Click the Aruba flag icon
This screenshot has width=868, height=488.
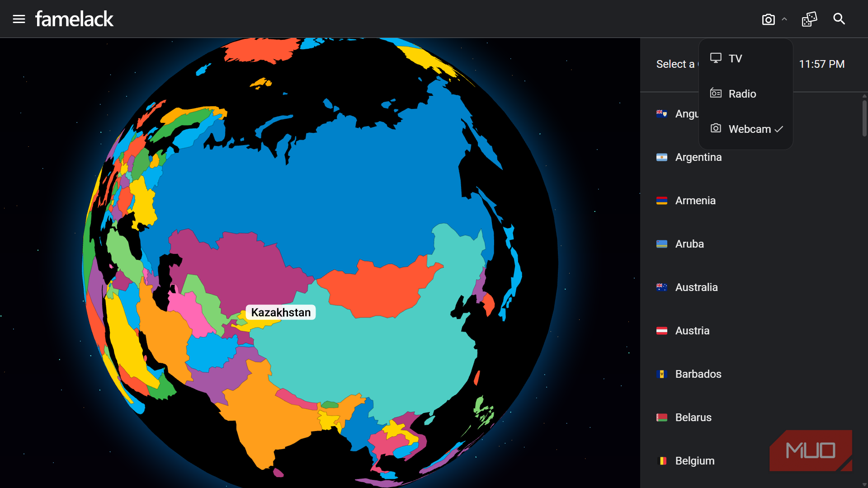[662, 244]
